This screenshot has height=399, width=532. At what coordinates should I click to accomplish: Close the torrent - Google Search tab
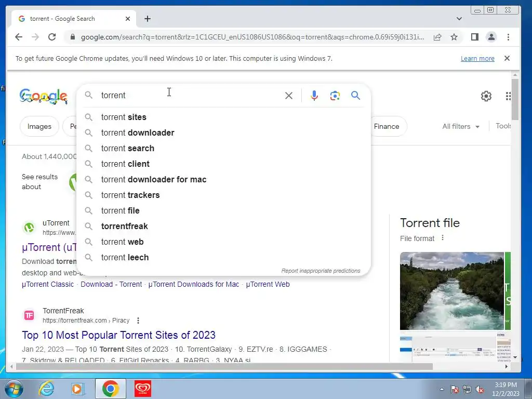[128, 19]
